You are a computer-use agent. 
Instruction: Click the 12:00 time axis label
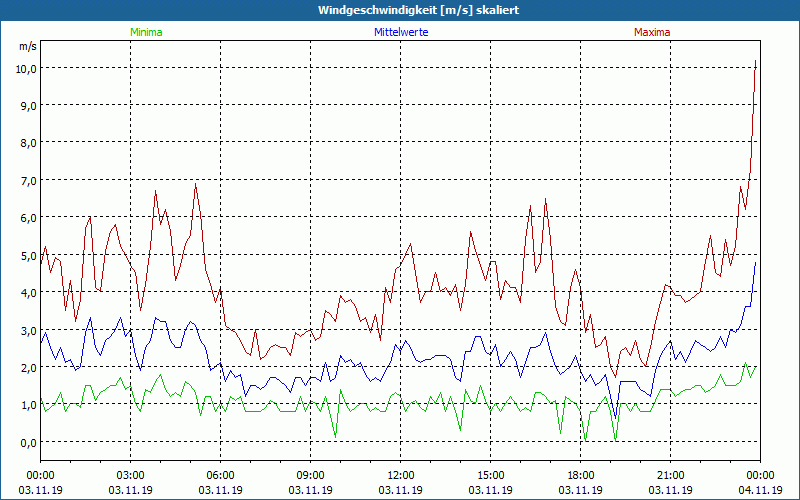(401, 476)
